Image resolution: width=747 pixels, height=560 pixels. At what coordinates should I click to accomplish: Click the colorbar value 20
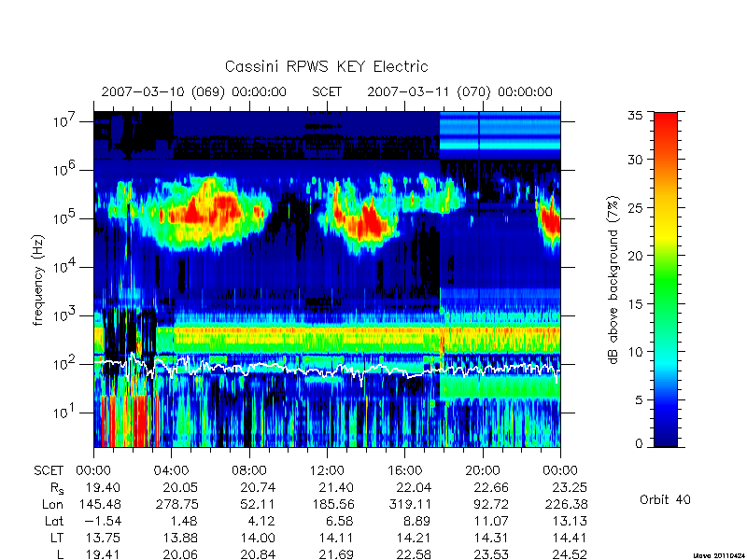coord(635,256)
